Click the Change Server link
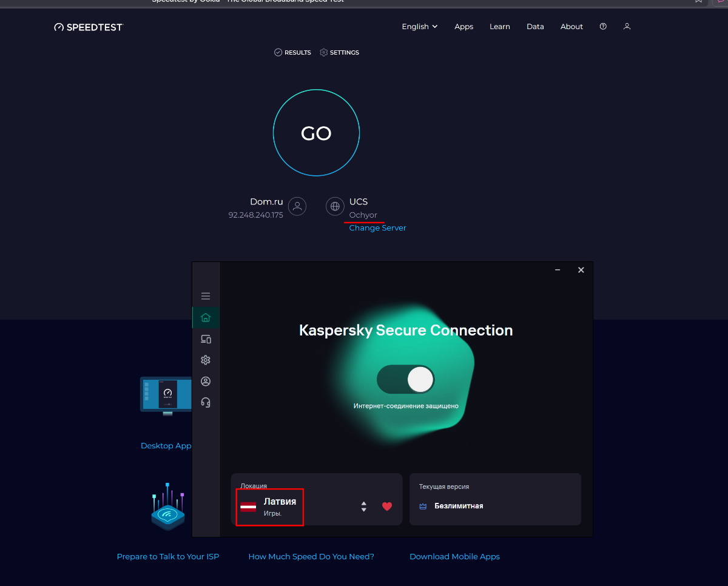Image resolution: width=728 pixels, height=586 pixels. (377, 228)
